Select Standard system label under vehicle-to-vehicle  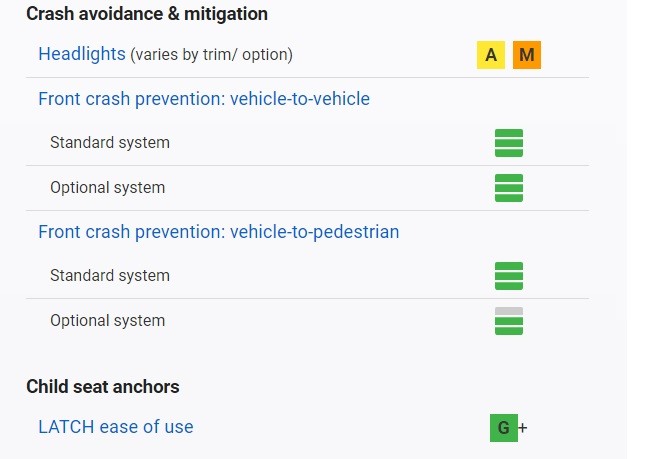tap(110, 143)
